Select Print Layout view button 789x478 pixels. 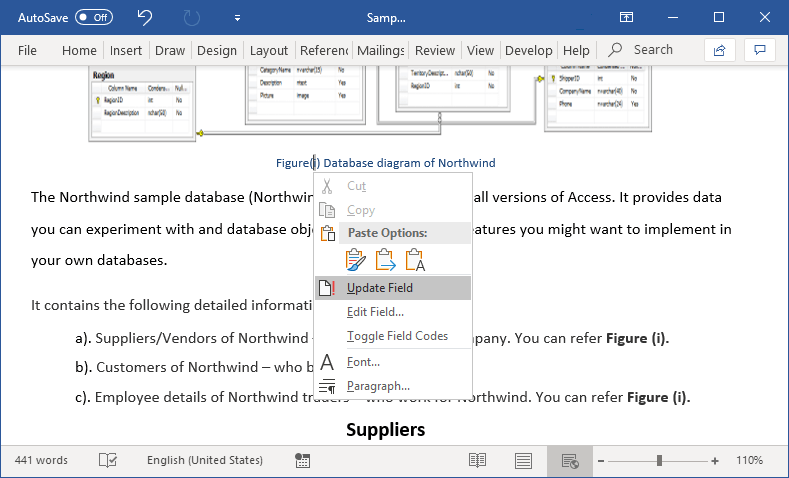point(523,460)
